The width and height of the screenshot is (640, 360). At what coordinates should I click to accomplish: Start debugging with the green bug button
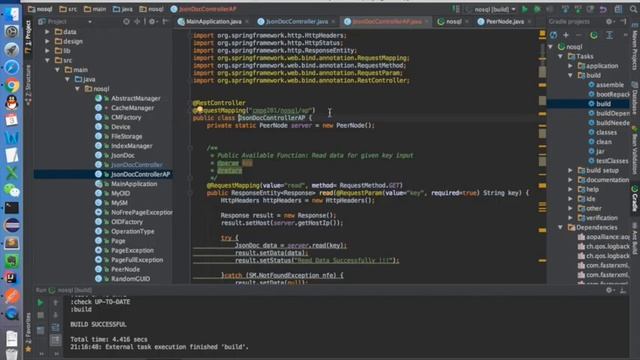click(538, 9)
